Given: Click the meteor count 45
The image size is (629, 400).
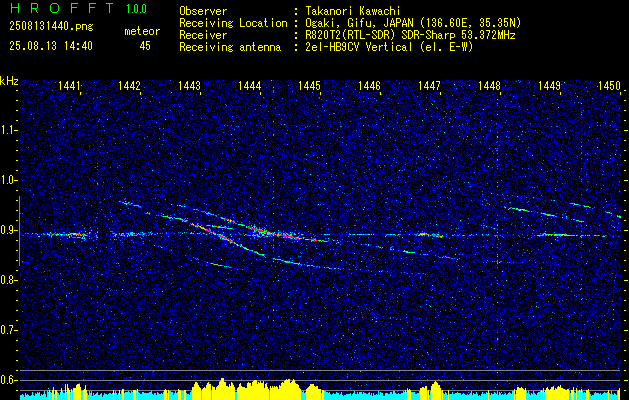Looking at the screenshot, I should point(145,46).
